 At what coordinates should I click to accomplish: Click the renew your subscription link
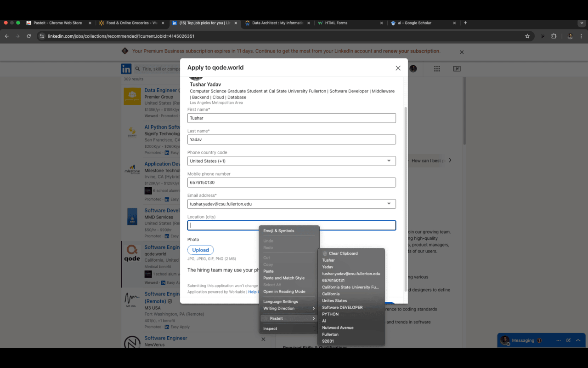[x=412, y=51]
